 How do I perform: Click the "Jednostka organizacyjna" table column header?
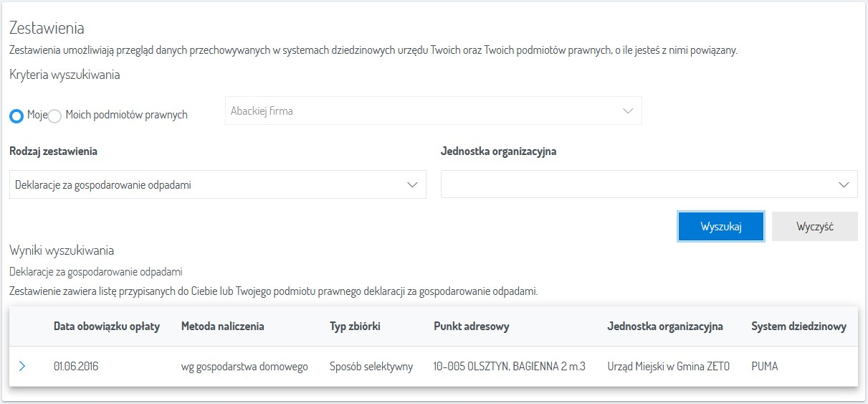[664, 327]
